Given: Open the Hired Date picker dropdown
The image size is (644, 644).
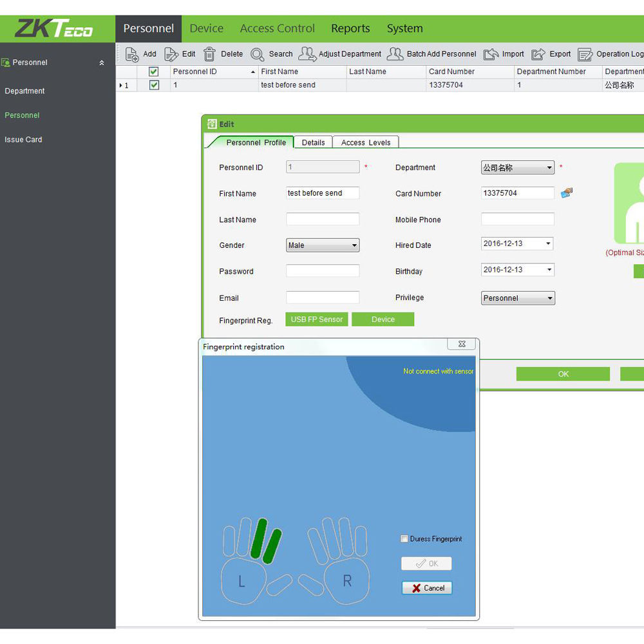Looking at the screenshot, I should coord(548,243).
